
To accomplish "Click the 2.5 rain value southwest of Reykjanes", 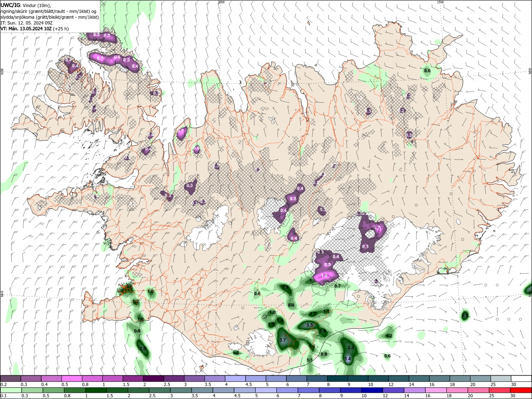I will coord(143,349).
